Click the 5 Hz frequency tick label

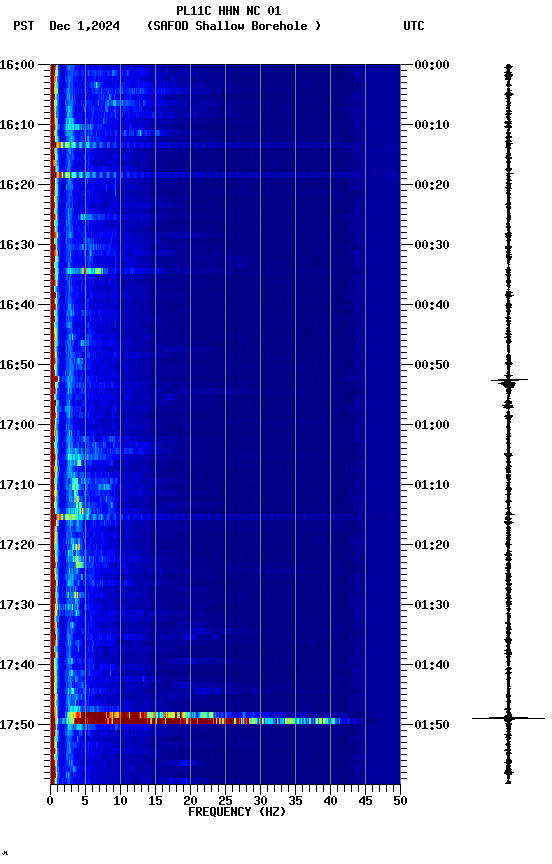[85, 801]
